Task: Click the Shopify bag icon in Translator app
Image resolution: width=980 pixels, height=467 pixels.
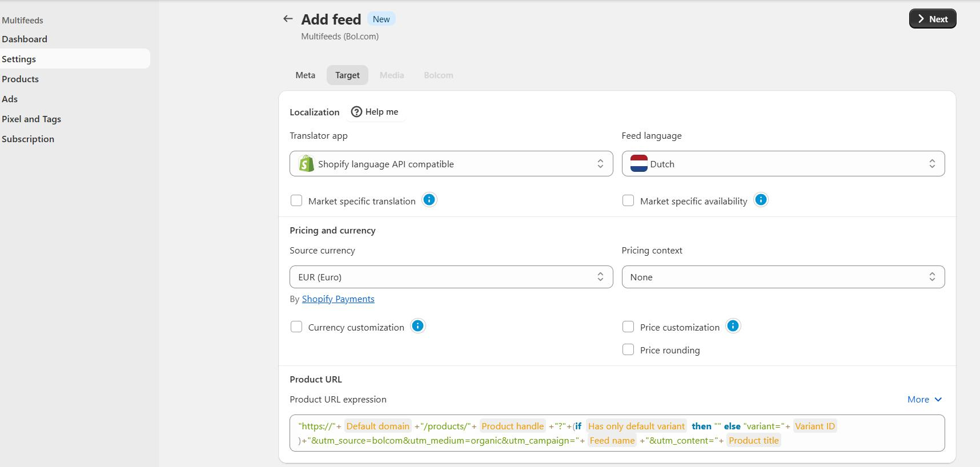Action: [307, 164]
